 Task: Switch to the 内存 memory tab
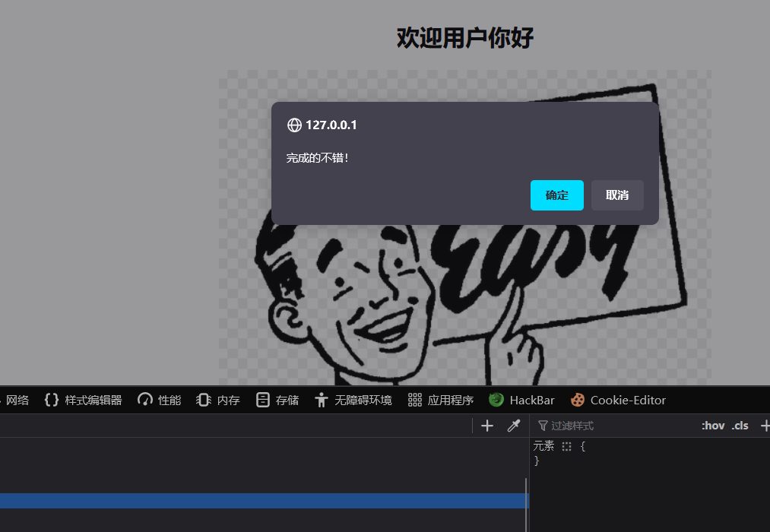(218, 400)
